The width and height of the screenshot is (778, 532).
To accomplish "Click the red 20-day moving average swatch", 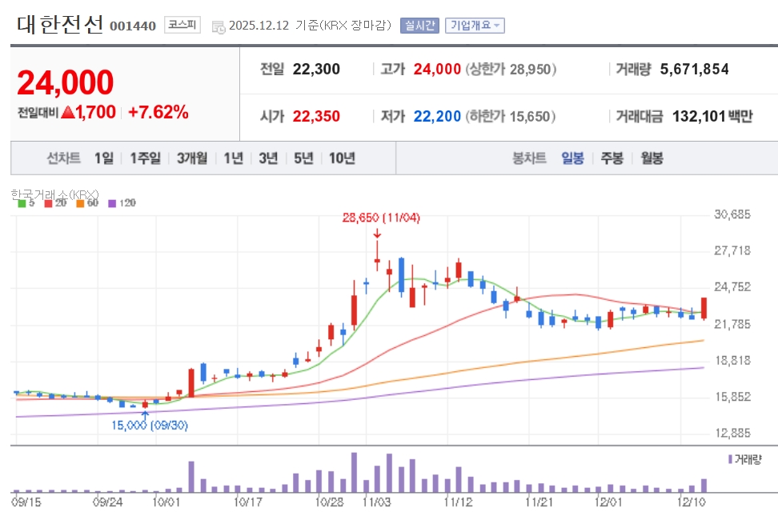I will [48, 203].
